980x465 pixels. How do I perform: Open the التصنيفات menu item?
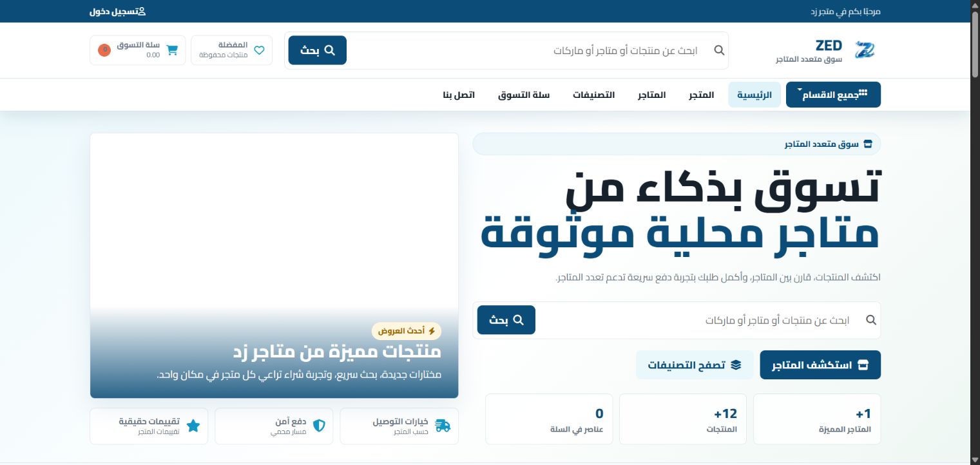[594, 95]
